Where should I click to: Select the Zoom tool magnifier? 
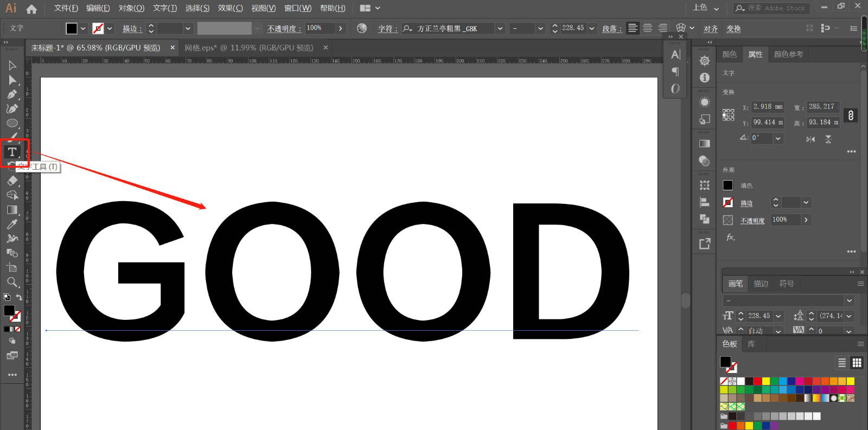(12, 282)
